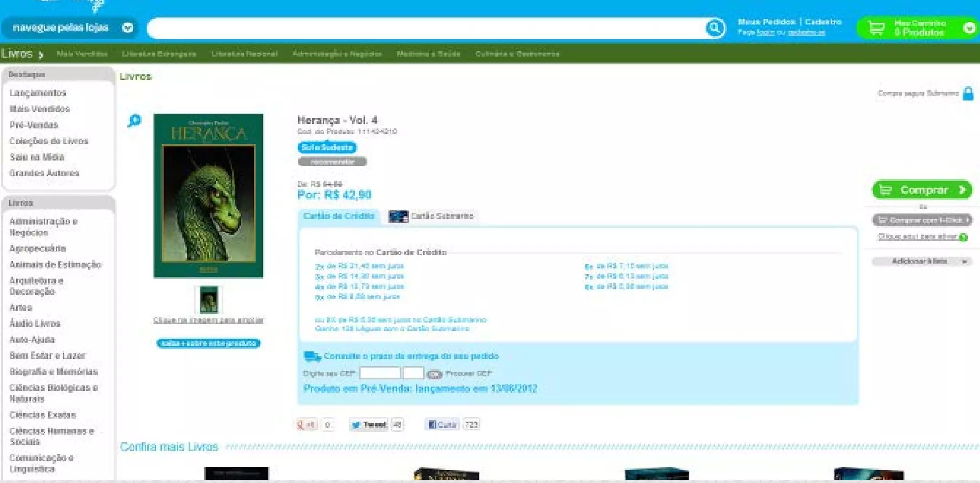
Task: Click the zoom magnifier beside the book cover
Action: (134, 121)
